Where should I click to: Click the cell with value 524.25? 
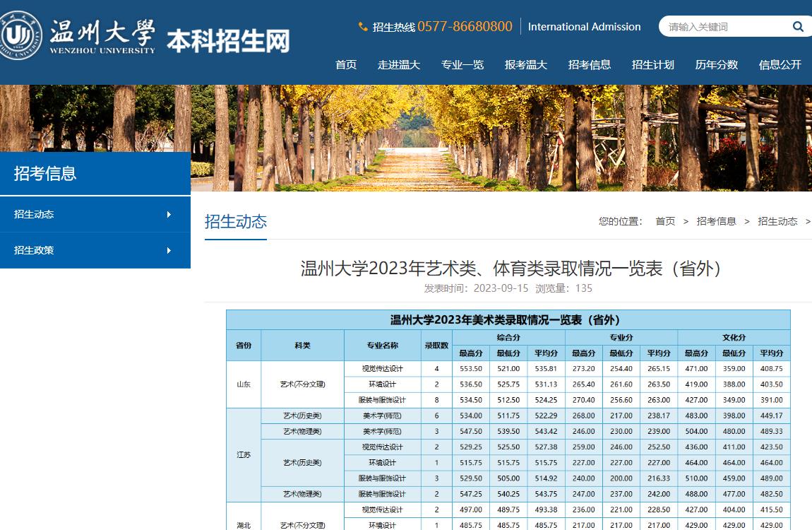547,400
